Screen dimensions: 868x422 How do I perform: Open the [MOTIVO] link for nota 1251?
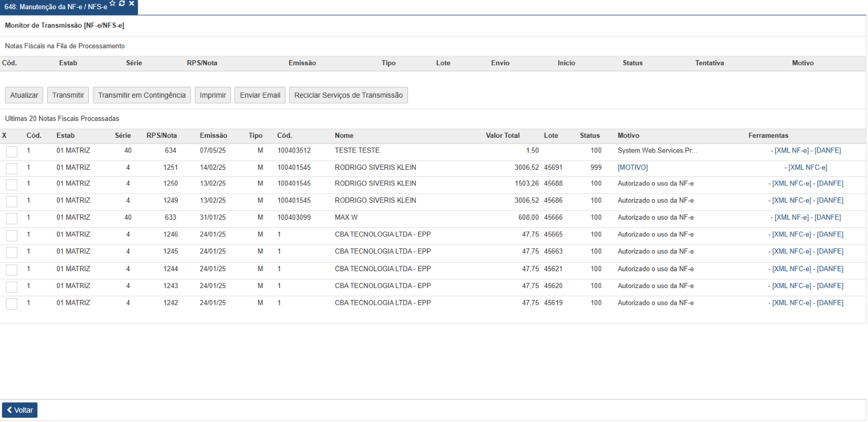[633, 168]
